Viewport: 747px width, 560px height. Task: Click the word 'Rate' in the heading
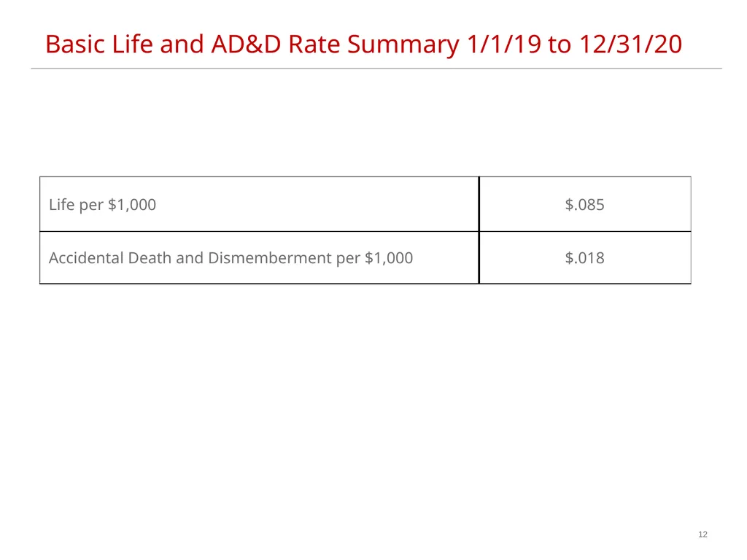[314, 44]
